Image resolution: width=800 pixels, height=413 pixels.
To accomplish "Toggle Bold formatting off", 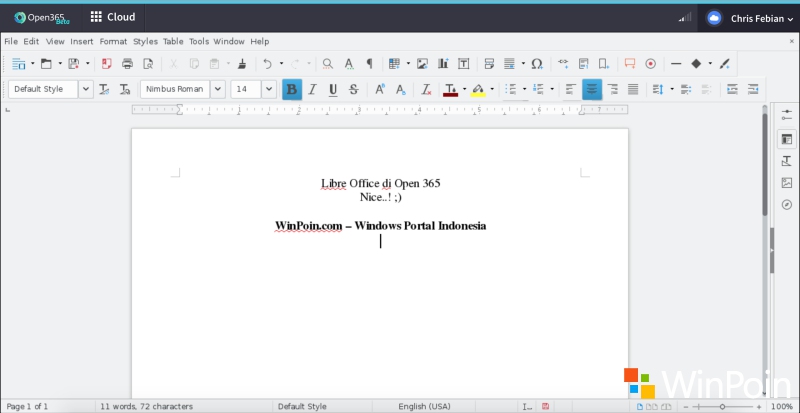I will 292,89.
